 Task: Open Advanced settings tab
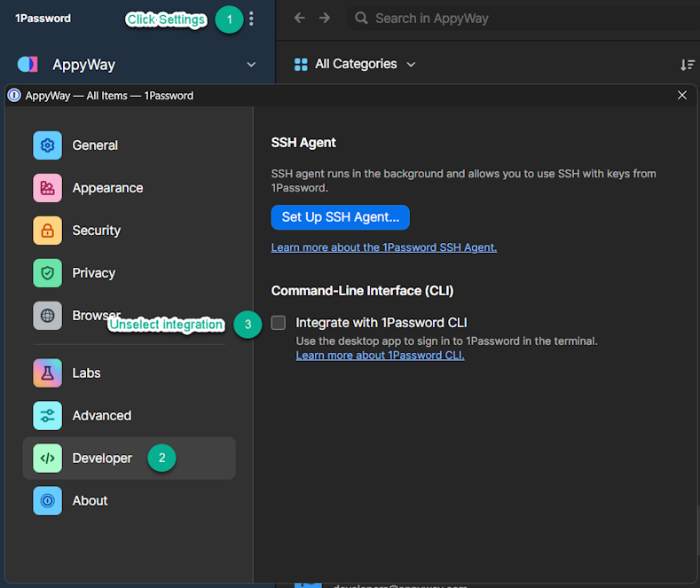point(129,415)
